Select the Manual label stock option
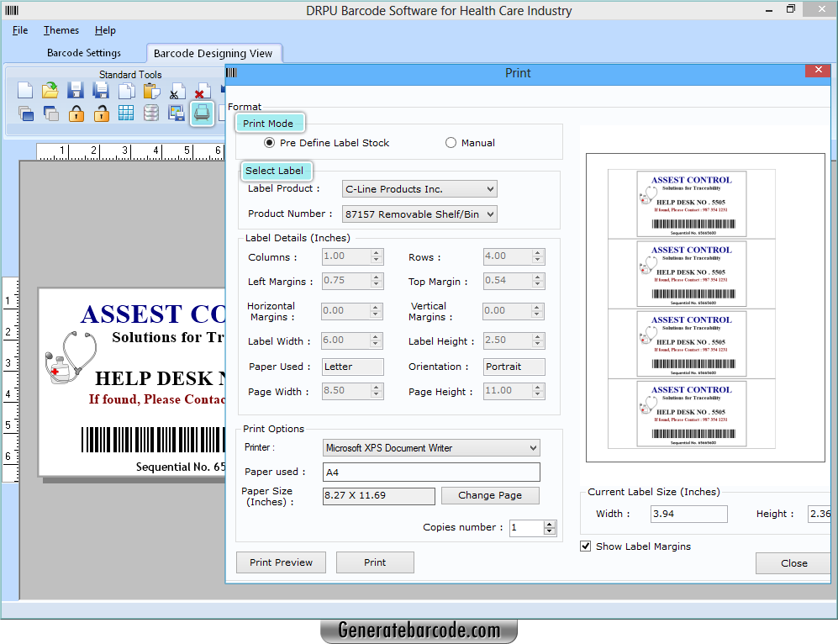Image resolution: width=838 pixels, height=644 pixels. [451, 142]
